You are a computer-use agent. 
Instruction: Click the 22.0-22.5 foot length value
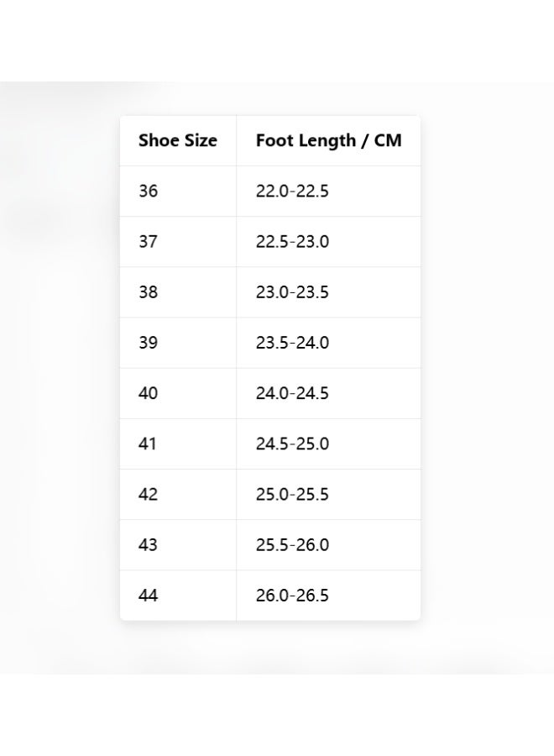coord(292,191)
